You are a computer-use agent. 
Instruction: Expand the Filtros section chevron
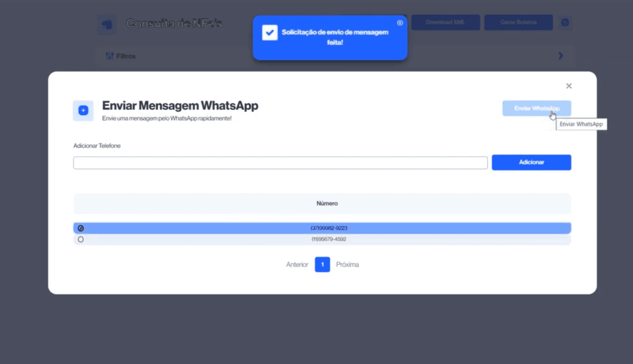click(x=561, y=56)
